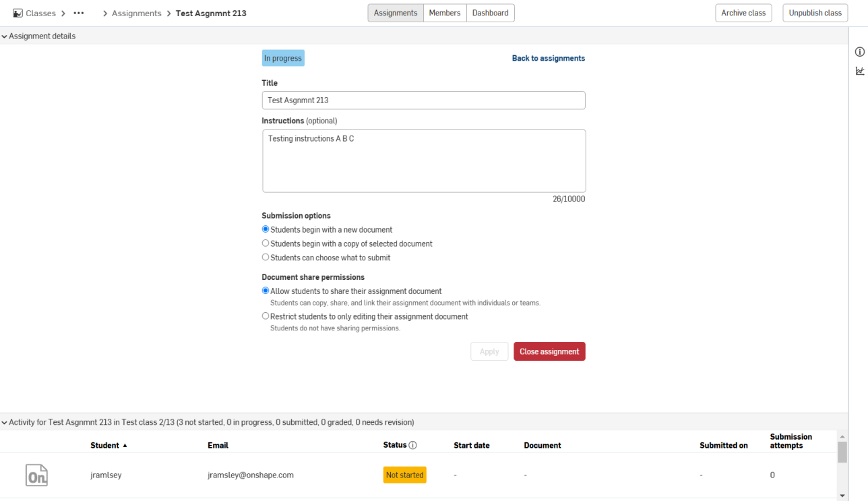This screenshot has width=868, height=501.
Task: Click jramlsey's Onshape avatar thumbnail
Action: [36, 475]
